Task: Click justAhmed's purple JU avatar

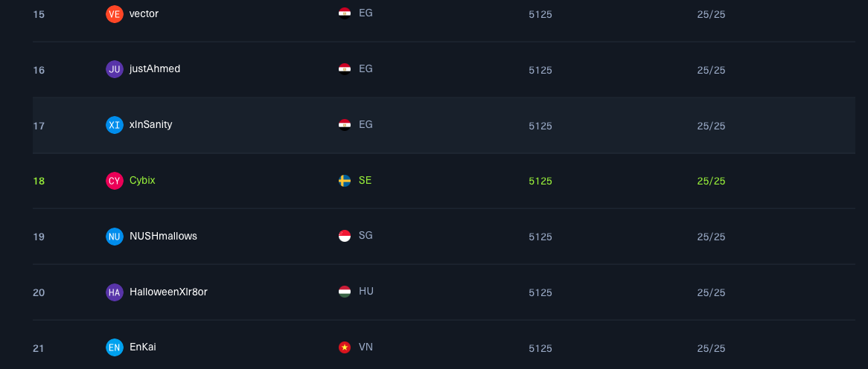Action: (x=114, y=69)
